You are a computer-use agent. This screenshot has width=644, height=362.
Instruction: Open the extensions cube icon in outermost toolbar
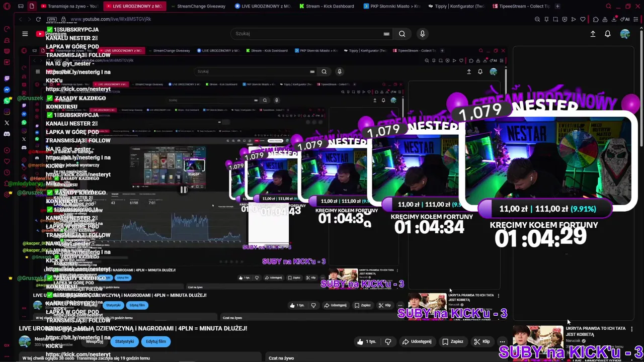pos(596,19)
